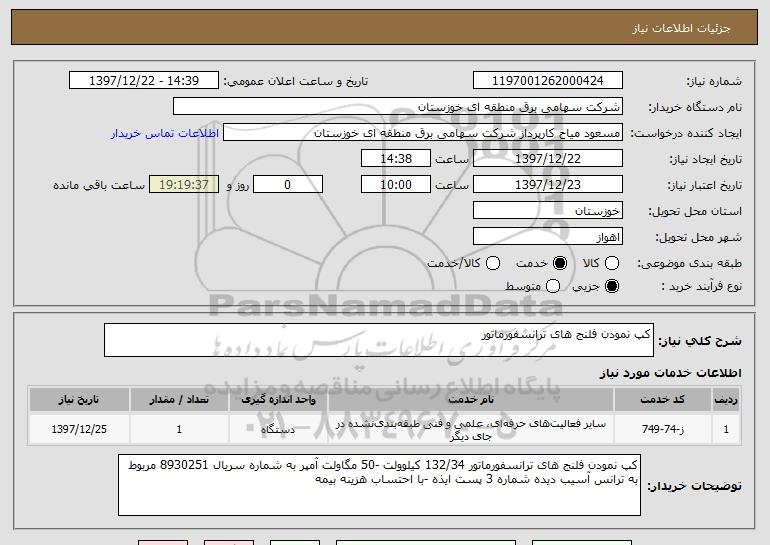
Task: Click service code cell ز-74-749
Action: pyautogui.click(x=662, y=429)
